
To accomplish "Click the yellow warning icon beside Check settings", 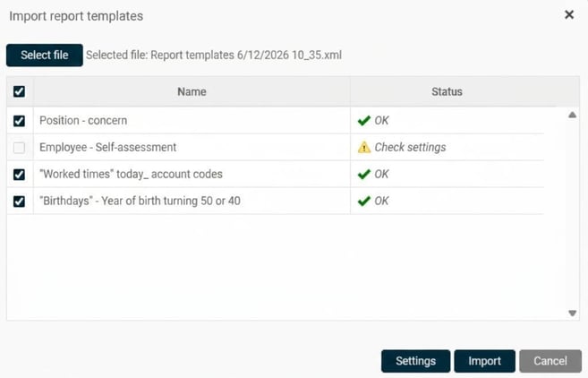I will pos(363,147).
